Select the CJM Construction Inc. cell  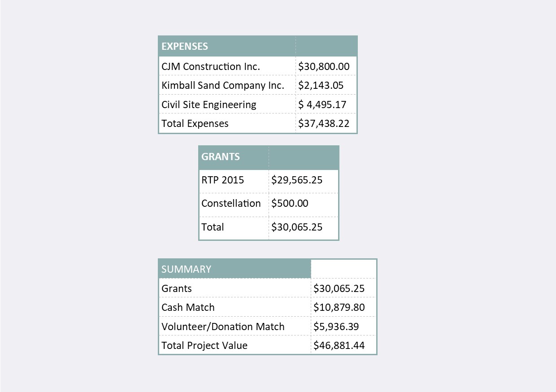pos(211,66)
